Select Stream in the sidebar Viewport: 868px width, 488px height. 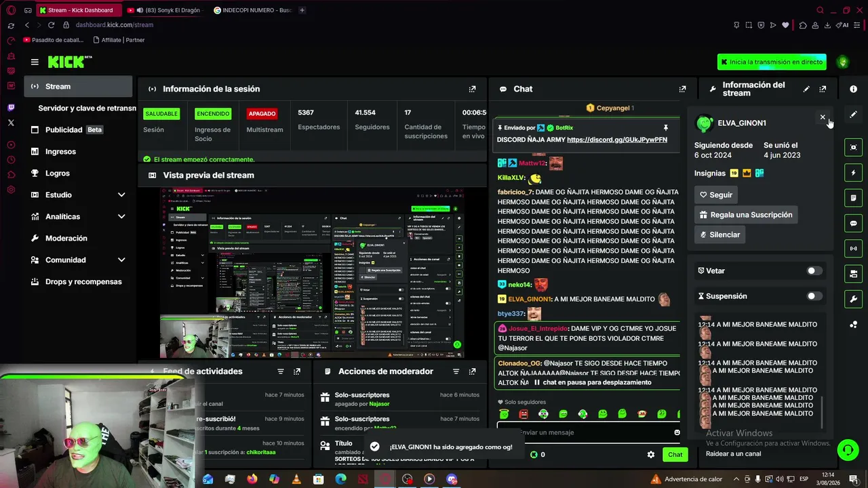78,86
